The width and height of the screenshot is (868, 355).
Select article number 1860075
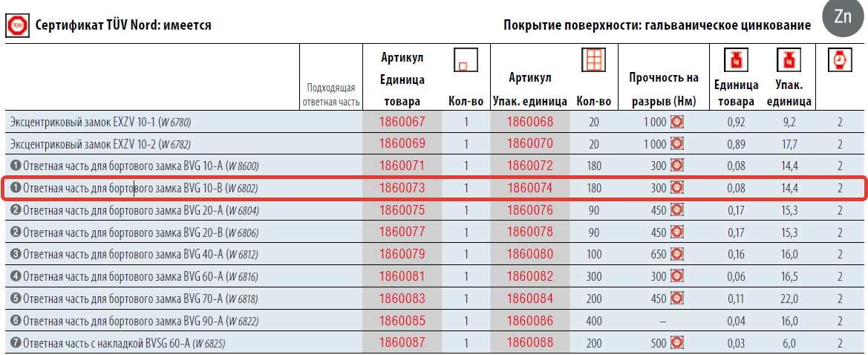[x=402, y=210]
